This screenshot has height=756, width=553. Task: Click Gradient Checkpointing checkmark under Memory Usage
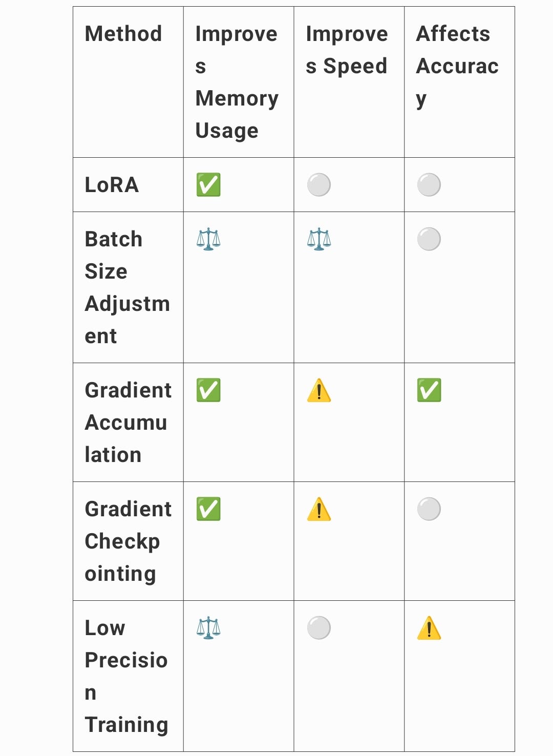[x=208, y=509]
